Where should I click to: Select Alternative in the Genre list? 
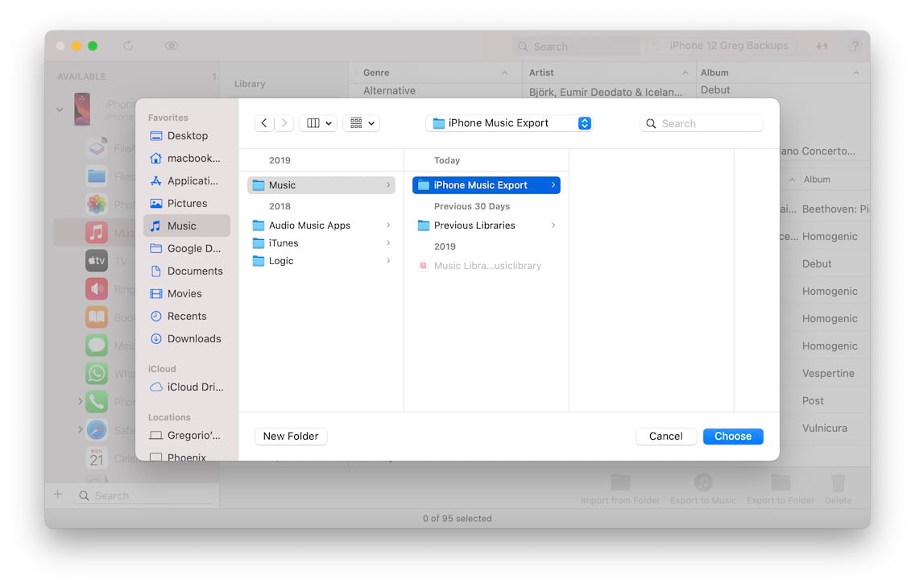tap(389, 90)
